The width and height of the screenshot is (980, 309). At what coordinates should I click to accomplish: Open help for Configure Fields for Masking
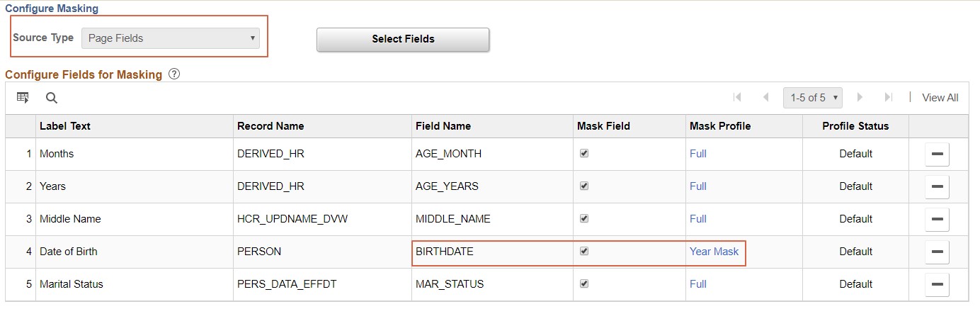[x=174, y=74]
